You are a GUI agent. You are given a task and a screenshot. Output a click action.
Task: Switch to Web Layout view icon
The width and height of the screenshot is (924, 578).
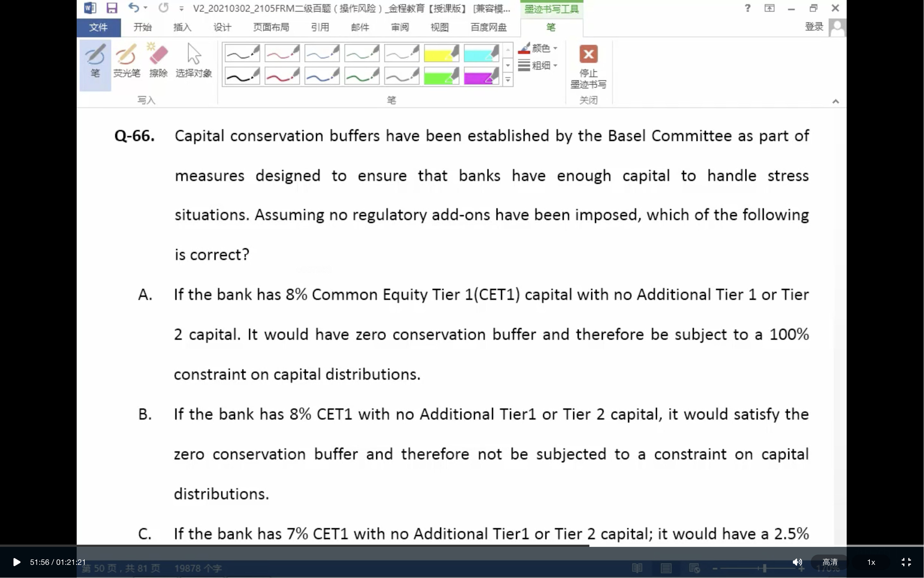[x=694, y=568]
